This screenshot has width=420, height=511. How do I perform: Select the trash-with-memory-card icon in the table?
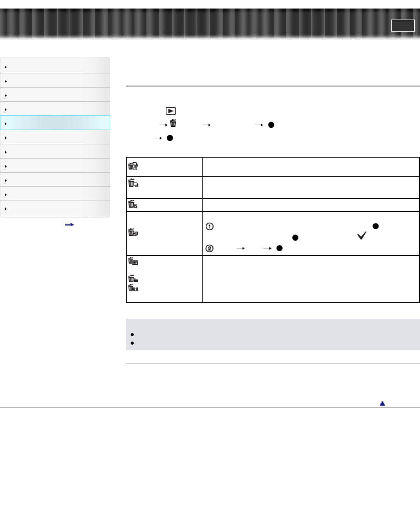pyautogui.click(x=133, y=166)
